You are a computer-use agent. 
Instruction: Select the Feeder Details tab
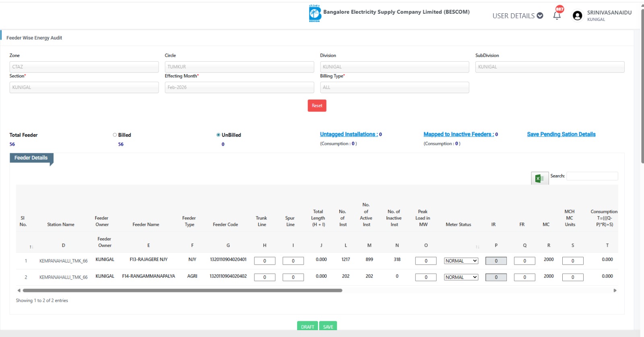(31, 158)
